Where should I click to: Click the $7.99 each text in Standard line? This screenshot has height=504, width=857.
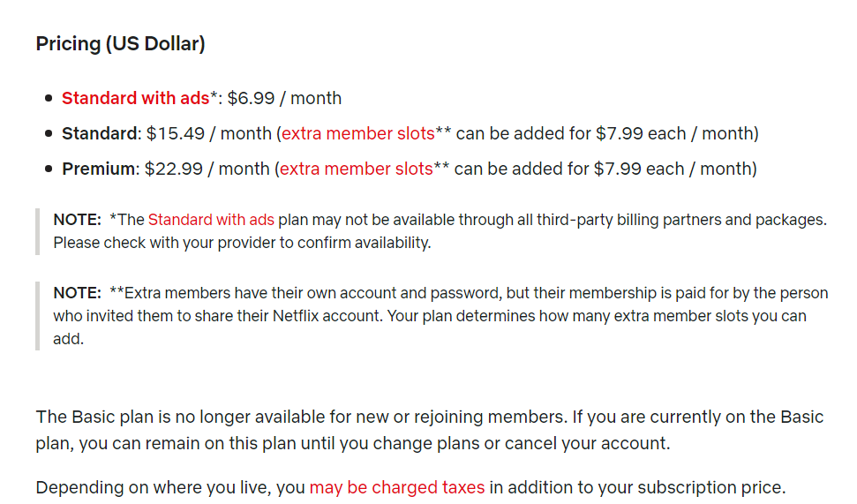click(x=641, y=134)
